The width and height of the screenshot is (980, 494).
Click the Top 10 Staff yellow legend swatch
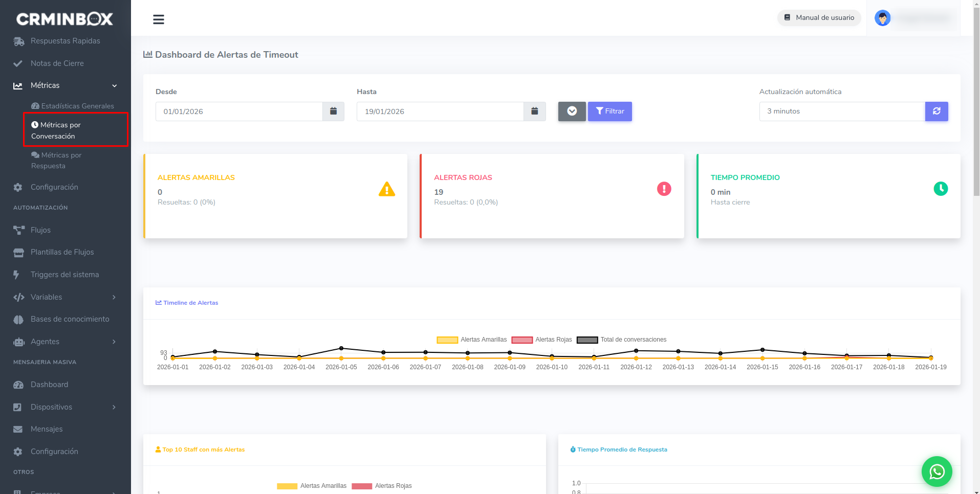(287, 486)
